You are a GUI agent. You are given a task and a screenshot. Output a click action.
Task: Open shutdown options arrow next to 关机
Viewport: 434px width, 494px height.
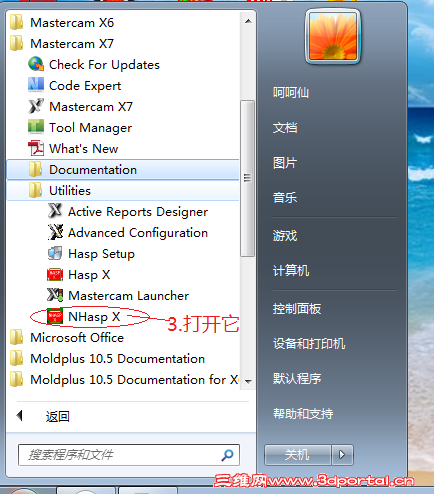pos(342,454)
